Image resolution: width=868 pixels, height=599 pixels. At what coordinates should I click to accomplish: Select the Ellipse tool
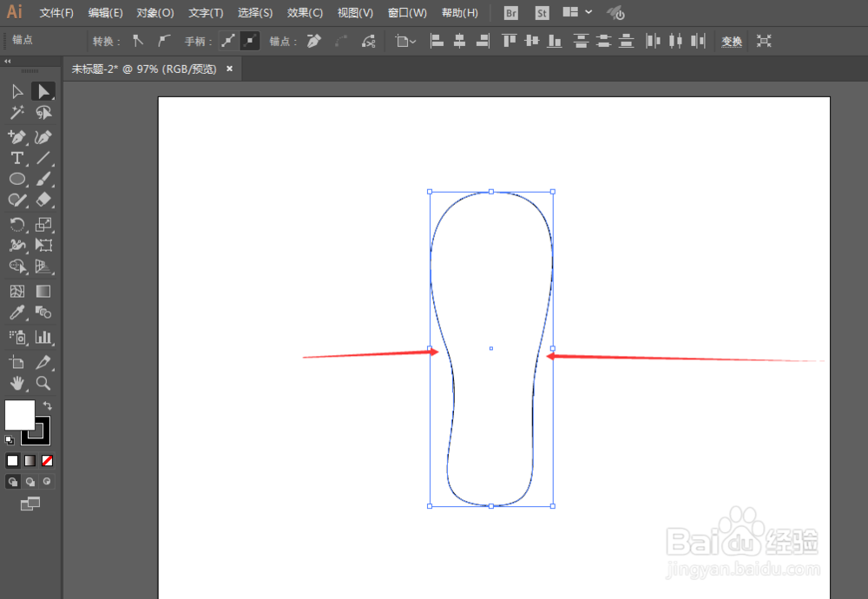[x=17, y=179]
